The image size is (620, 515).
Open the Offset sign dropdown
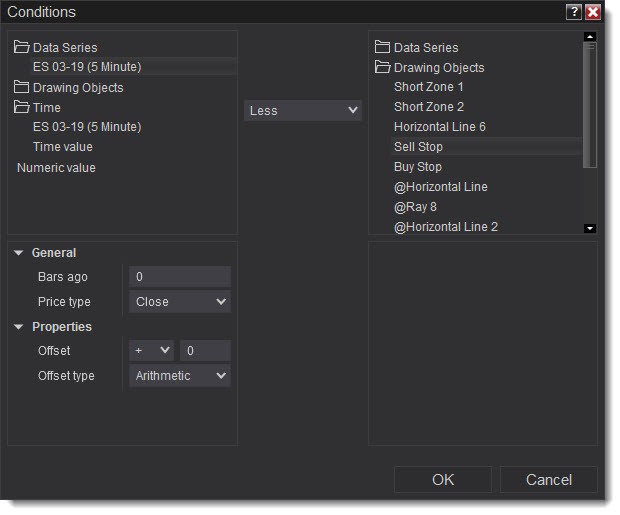pyautogui.click(x=153, y=351)
